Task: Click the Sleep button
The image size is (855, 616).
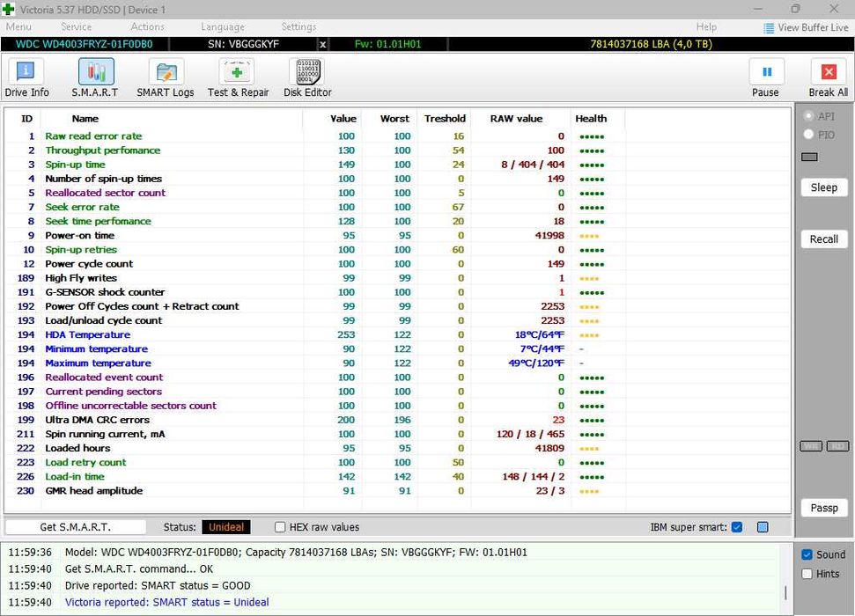Action: pyautogui.click(x=823, y=187)
